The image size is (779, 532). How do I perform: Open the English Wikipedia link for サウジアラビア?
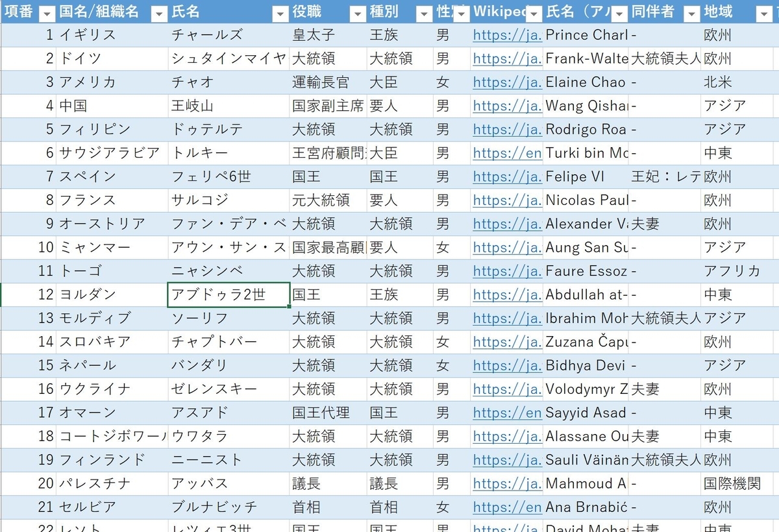pyautogui.click(x=508, y=153)
